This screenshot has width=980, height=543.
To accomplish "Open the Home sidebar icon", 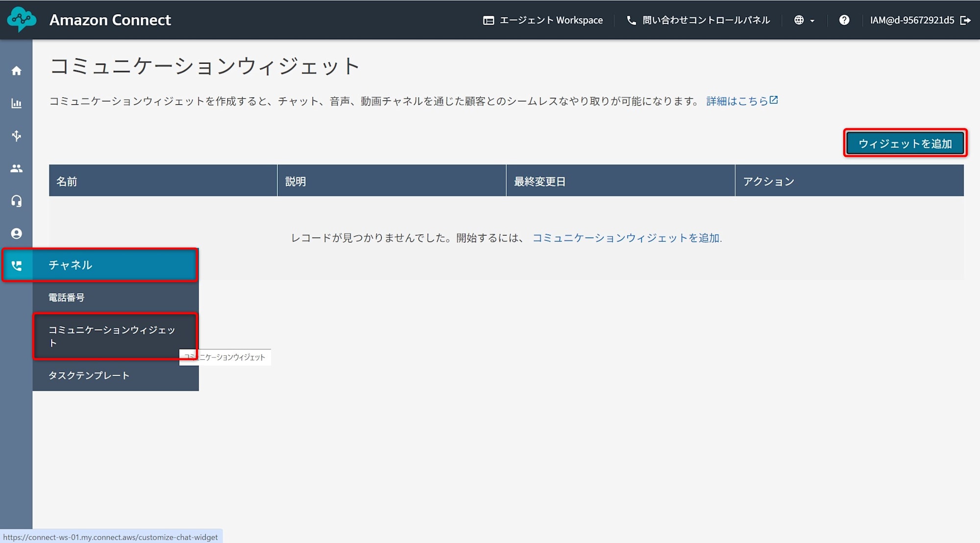I will click(x=16, y=71).
